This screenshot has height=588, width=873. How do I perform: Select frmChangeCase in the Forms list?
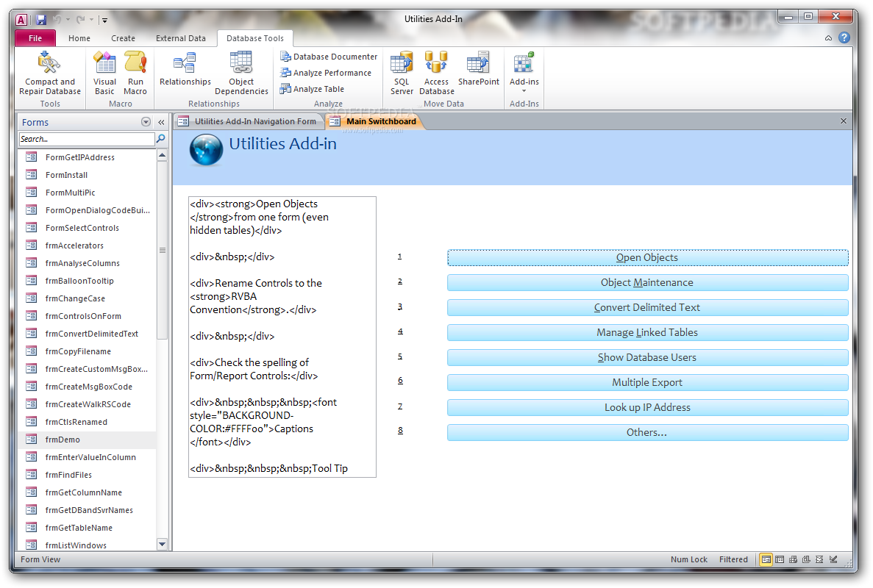click(87, 298)
